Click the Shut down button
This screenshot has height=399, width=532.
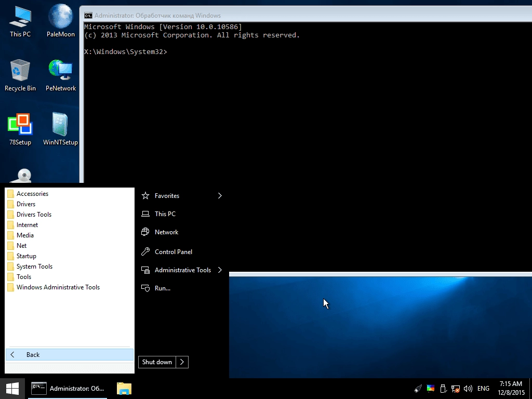pos(157,362)
